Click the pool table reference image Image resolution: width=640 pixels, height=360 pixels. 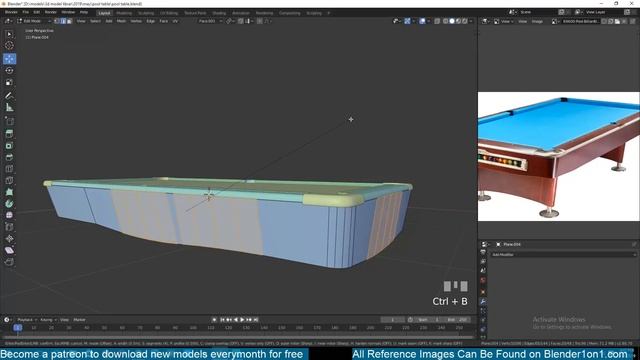tap(559, 156)
